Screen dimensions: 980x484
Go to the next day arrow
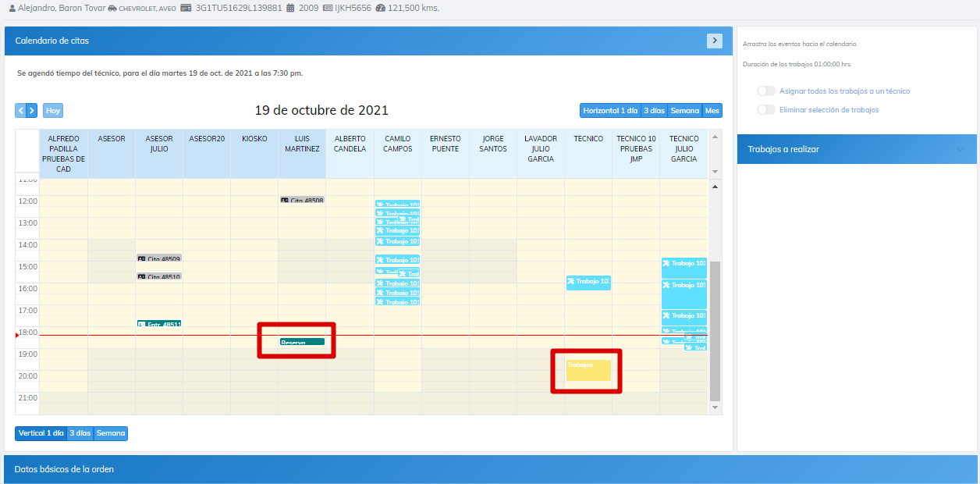point(32,111)
